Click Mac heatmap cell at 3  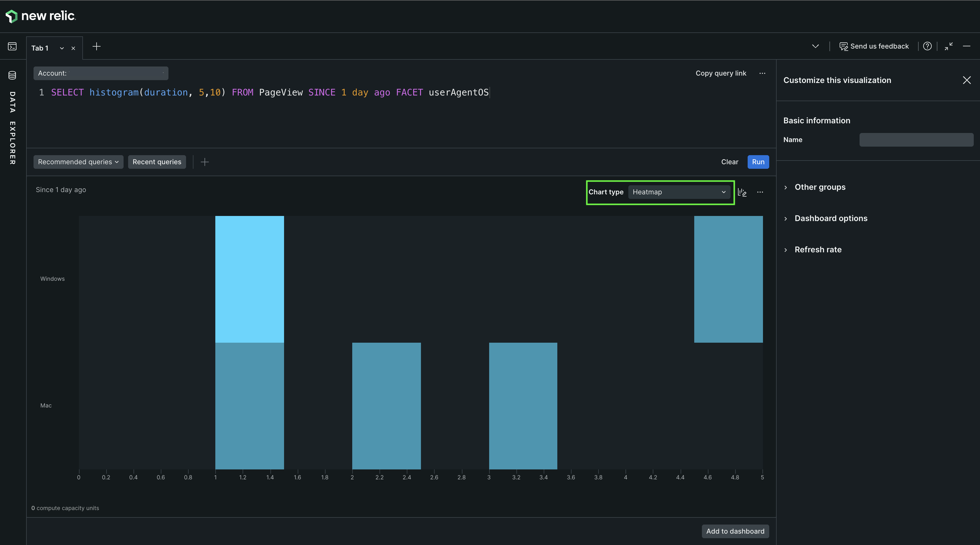[x=523, y=406]
